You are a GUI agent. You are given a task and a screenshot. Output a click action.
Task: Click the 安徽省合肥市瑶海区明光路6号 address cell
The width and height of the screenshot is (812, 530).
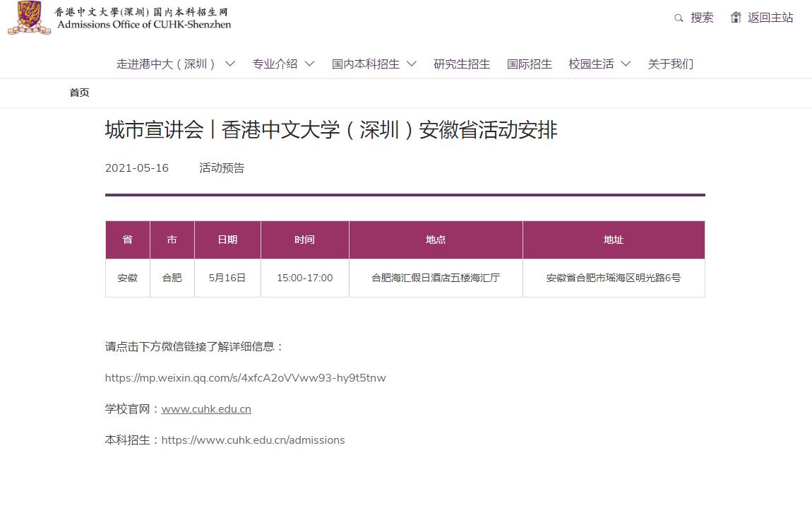pyautogui.click(x=614, y=278)
